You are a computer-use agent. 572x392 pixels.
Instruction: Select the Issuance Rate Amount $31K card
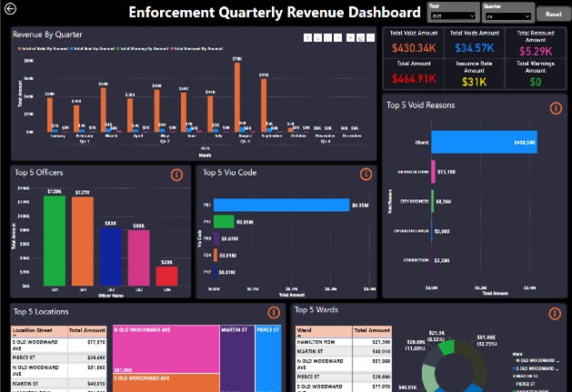474,74
